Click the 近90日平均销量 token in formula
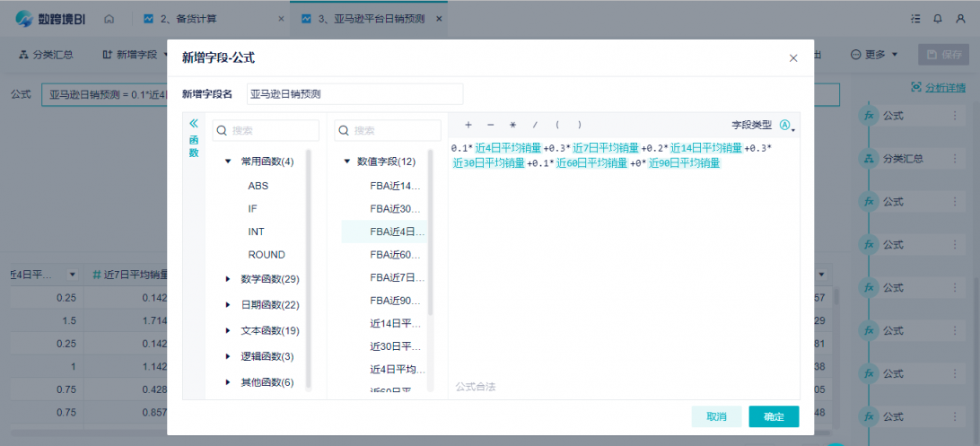The width and height of the screenshot is (980, 446). pyautogui.click(x=685, y=163)
